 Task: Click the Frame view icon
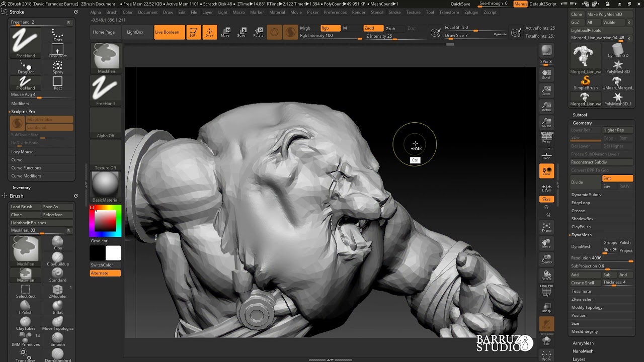(546, 227)
